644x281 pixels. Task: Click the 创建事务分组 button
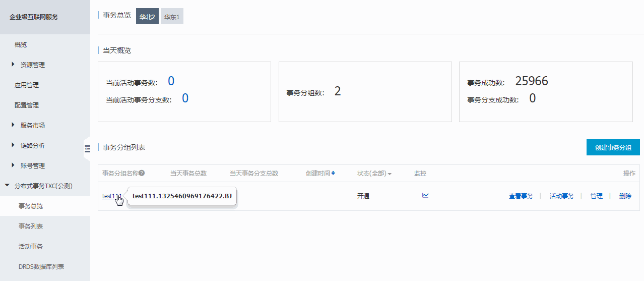613,148
